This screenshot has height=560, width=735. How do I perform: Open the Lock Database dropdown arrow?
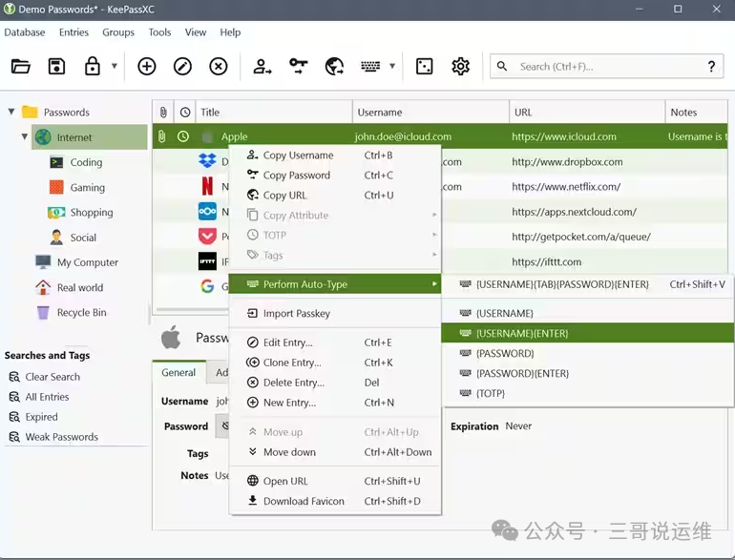115,67
